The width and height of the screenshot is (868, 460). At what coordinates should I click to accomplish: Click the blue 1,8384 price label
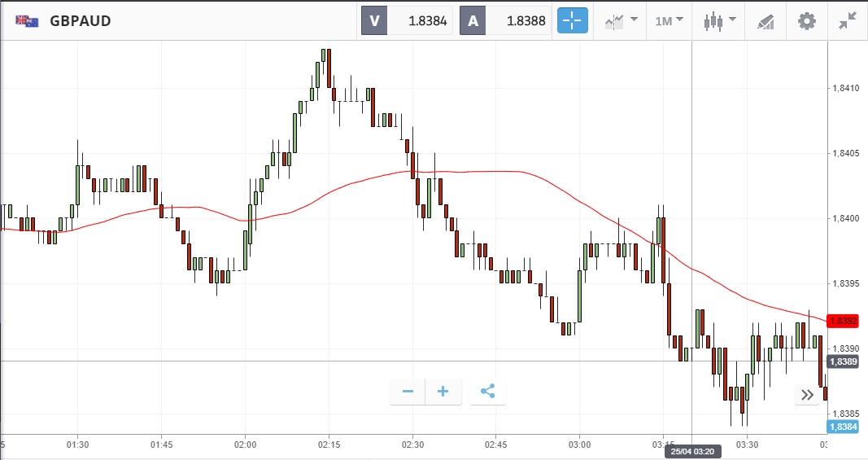click(842, 427)
